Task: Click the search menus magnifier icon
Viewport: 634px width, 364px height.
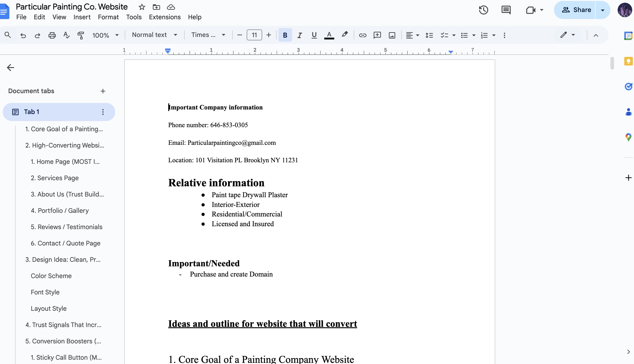Action: (8, 35)
